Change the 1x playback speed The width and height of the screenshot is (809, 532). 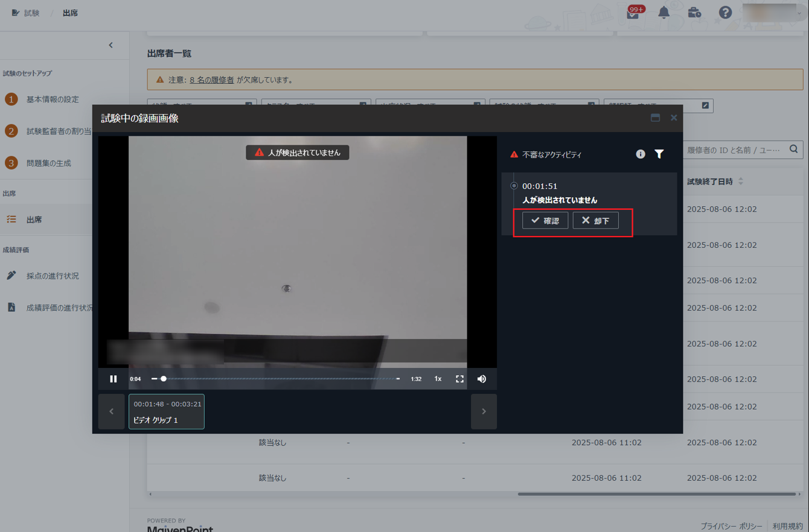tap(438, 379)
